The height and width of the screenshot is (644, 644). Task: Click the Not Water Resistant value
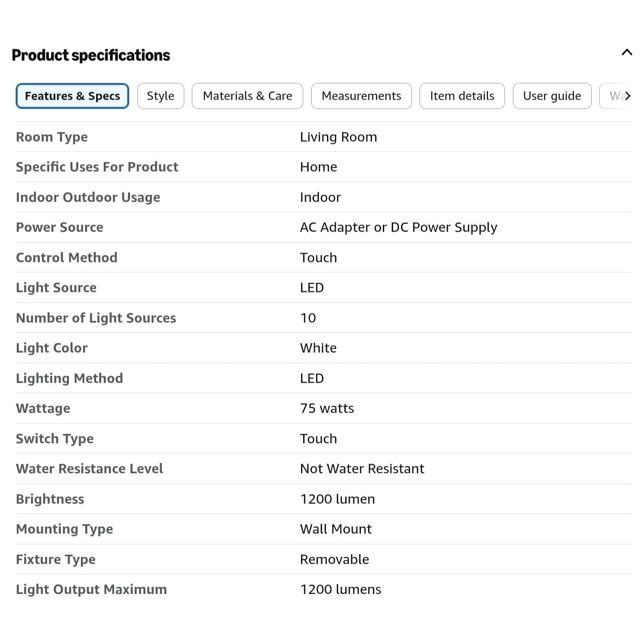tap(362, 469)
